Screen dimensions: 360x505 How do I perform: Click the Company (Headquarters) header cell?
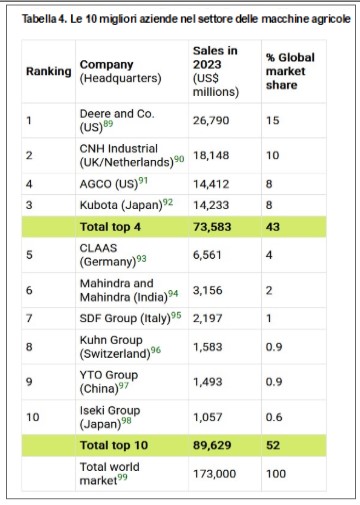[132, 71]
